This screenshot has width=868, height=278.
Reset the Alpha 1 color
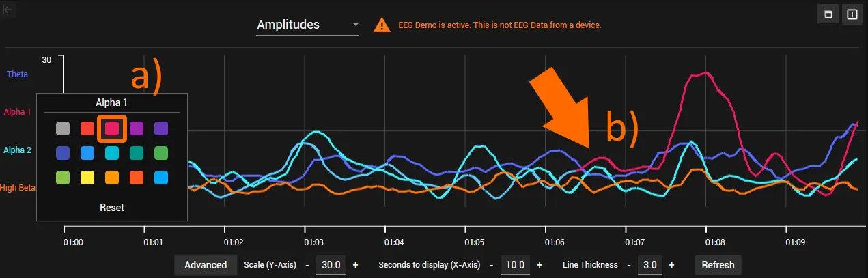112,207
